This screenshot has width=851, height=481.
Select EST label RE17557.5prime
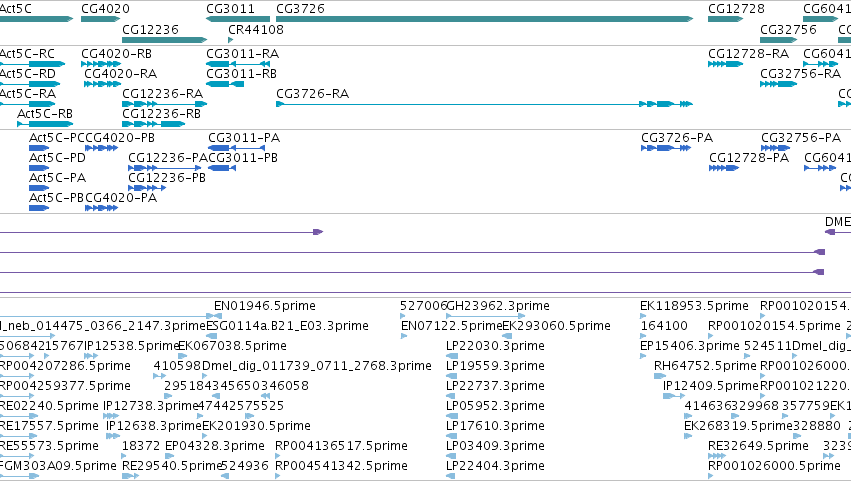pos(49,426)
